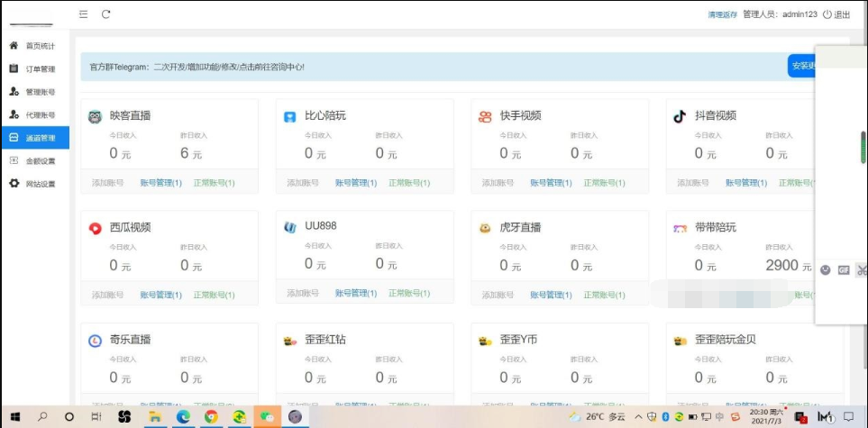Click the 比心陪玩 blue icon
The height and width of the screenshot is (428, 868).
click(x=290, y=116)
